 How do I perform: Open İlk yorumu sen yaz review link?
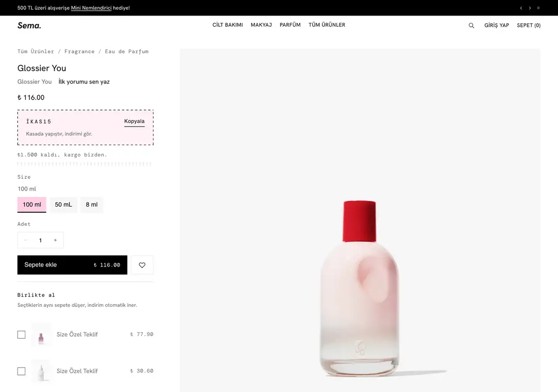[84, 82]
